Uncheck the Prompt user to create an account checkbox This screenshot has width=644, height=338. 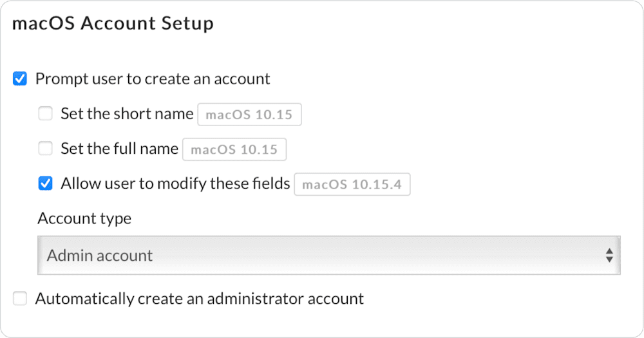pos(21,80)
